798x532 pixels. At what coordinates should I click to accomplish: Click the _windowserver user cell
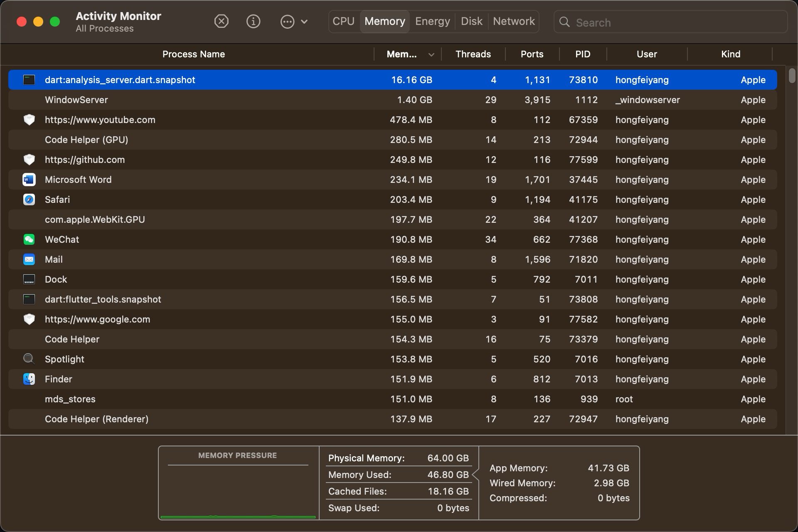coord(648,100)
